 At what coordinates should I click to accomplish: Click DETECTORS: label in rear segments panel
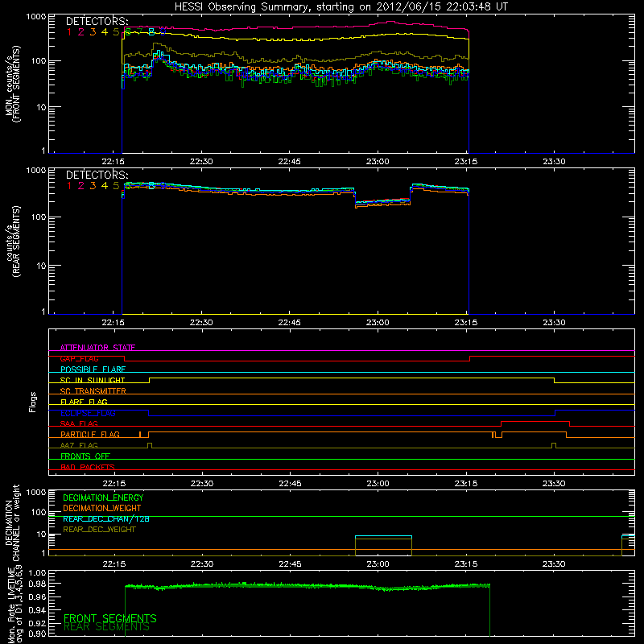pyautogui.click(x=97, y=175)
